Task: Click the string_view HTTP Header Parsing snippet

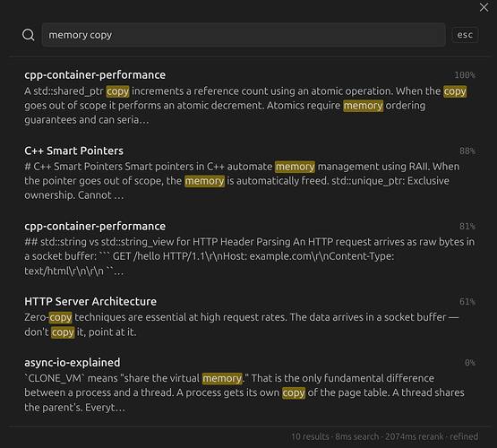Action: [250, 256]
